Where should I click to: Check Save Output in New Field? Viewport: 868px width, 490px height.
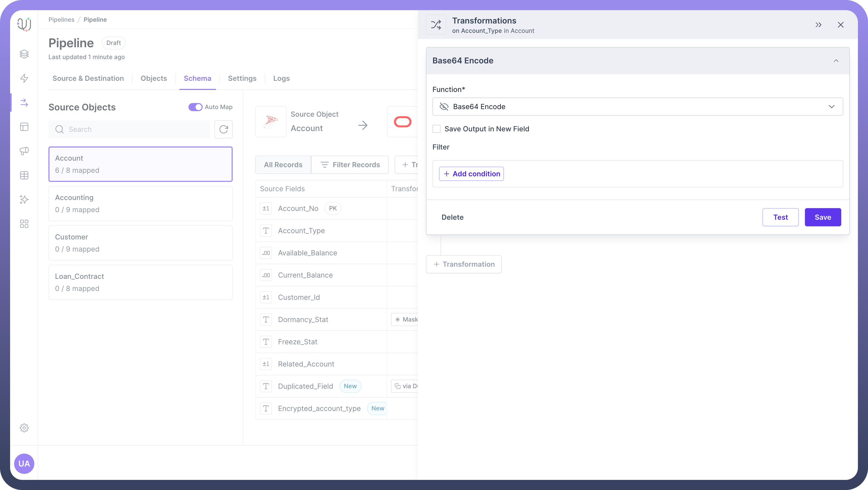pos(436,129)
